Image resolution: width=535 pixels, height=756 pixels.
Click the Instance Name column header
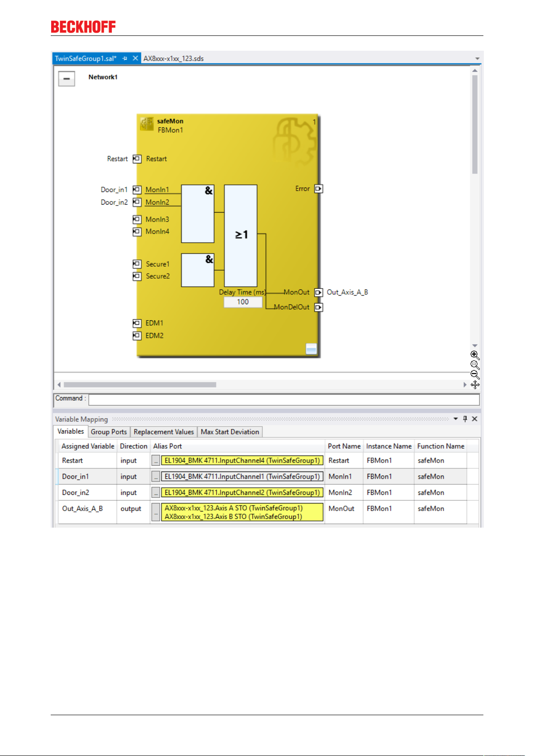[x=389, y=446]
